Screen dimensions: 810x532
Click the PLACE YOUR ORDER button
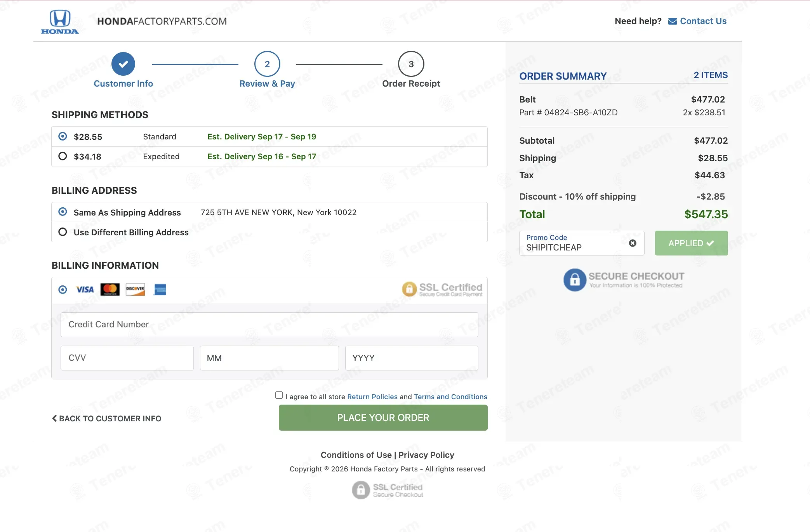point(383,418)
